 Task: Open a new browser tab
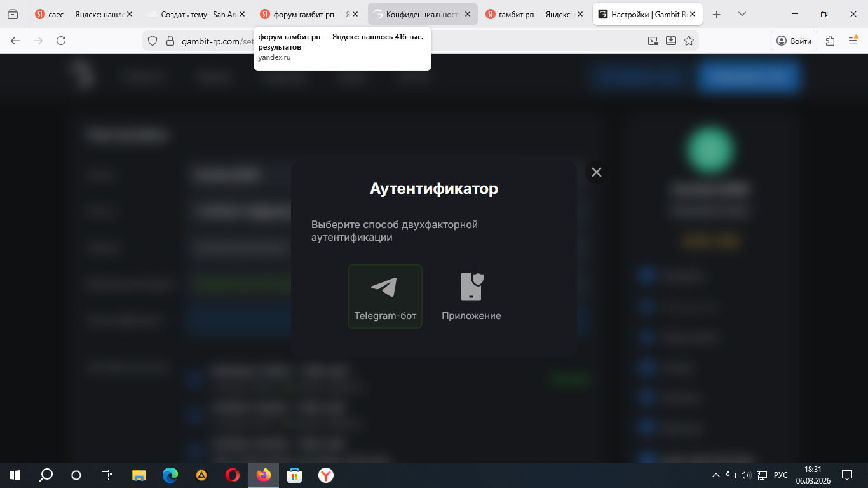[x=717, y=14]
